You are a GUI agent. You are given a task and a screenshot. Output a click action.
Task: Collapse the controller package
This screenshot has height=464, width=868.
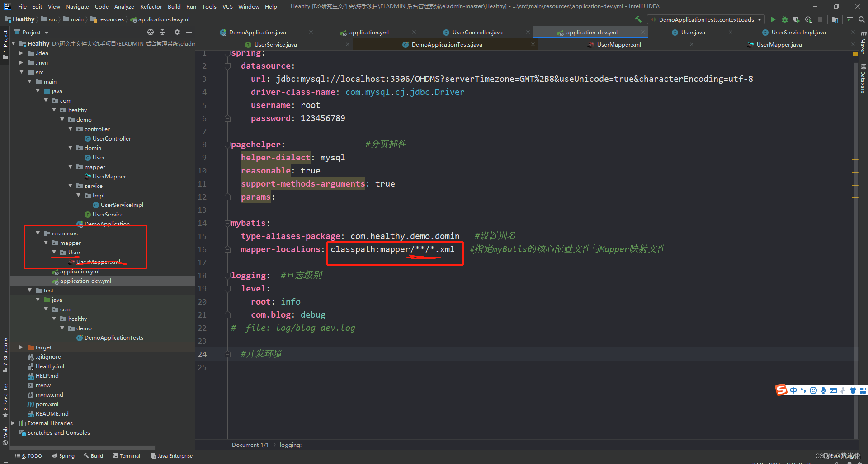(70, 129)
